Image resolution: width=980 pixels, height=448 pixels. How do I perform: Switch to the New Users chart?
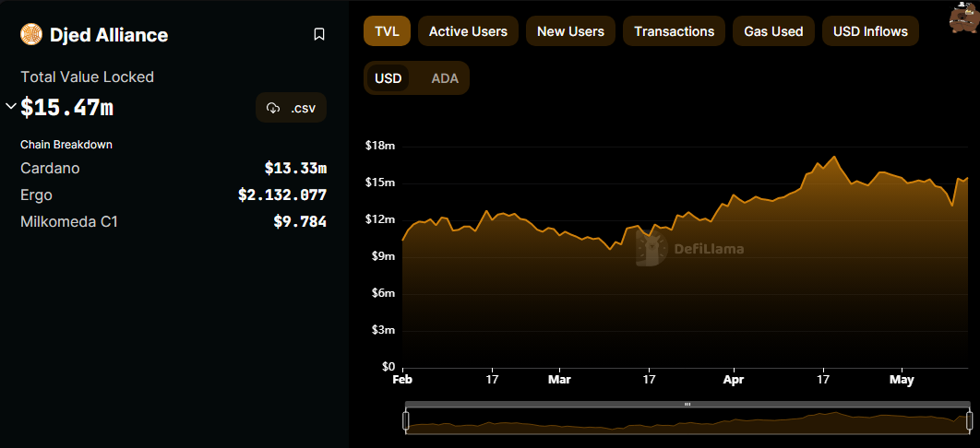pyautogui.click(x=570, y=31)
